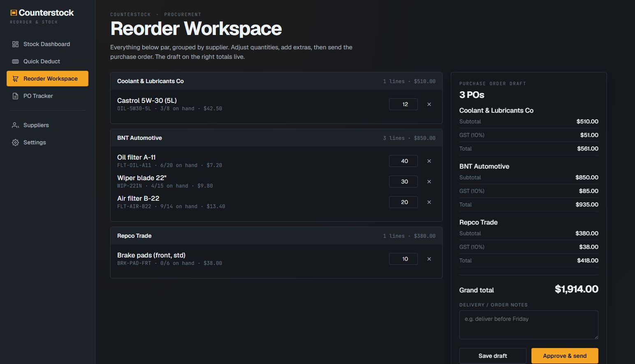The image size is (635, 364).
Task: Click the Settings gear icon
Action: 15,142
